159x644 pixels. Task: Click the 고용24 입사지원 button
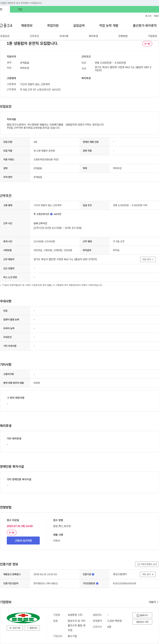coord(23,541)
